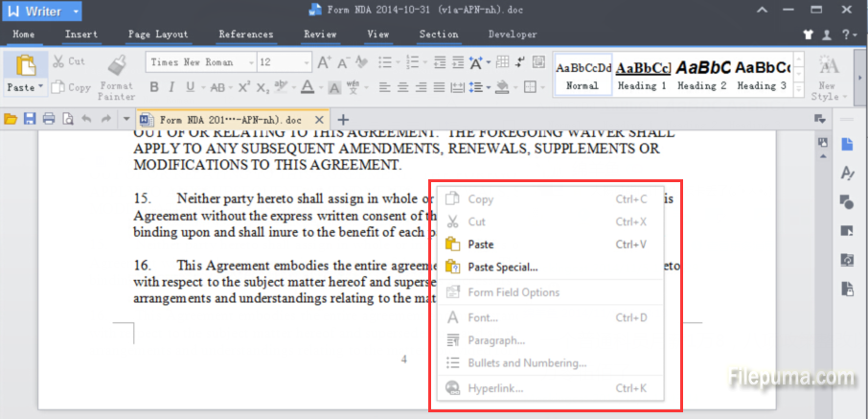Open a new document tab with plus
Screen dimensions: 868x419
pyautogui.click(x=344, y=120)
